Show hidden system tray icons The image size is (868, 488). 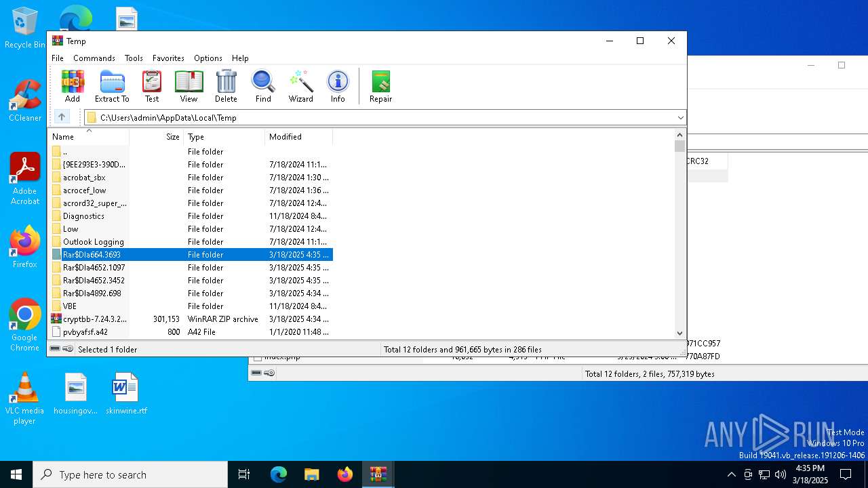pyautogui.click(x=731, y=474)
